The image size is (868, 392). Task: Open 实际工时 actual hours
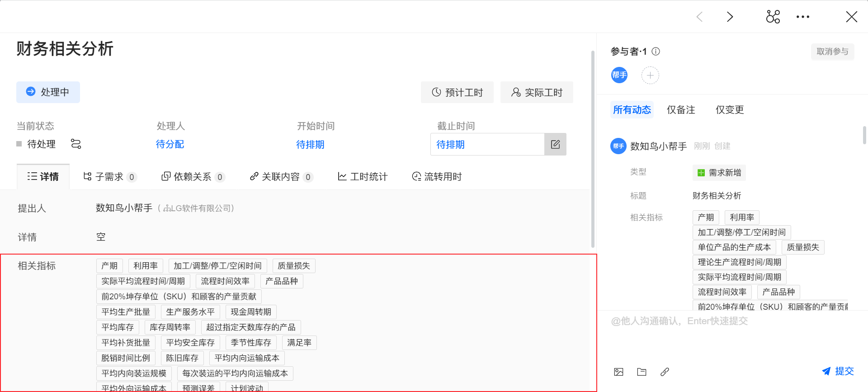[x=537, y=92]
